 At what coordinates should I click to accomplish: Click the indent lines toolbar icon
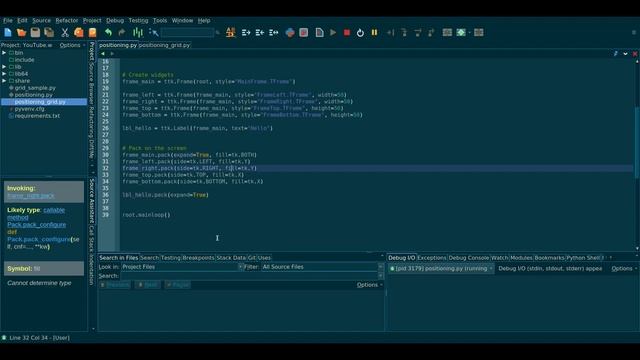coord(246,32)
